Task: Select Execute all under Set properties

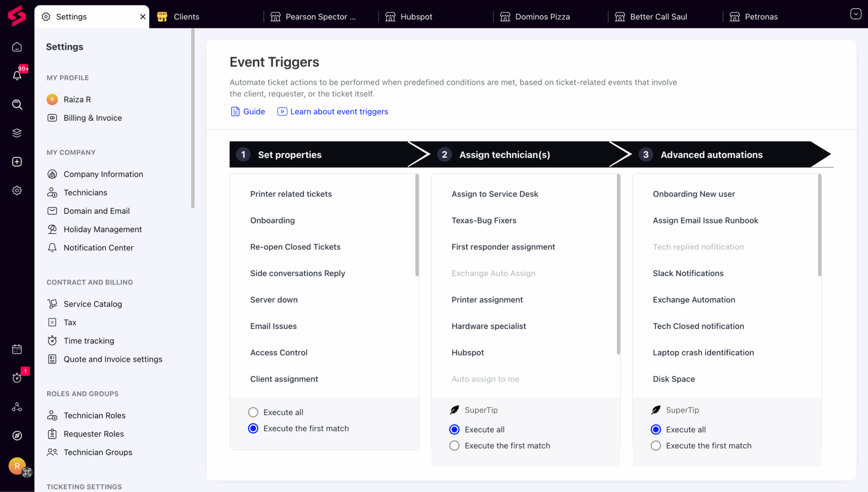Action: pos(253,412)
